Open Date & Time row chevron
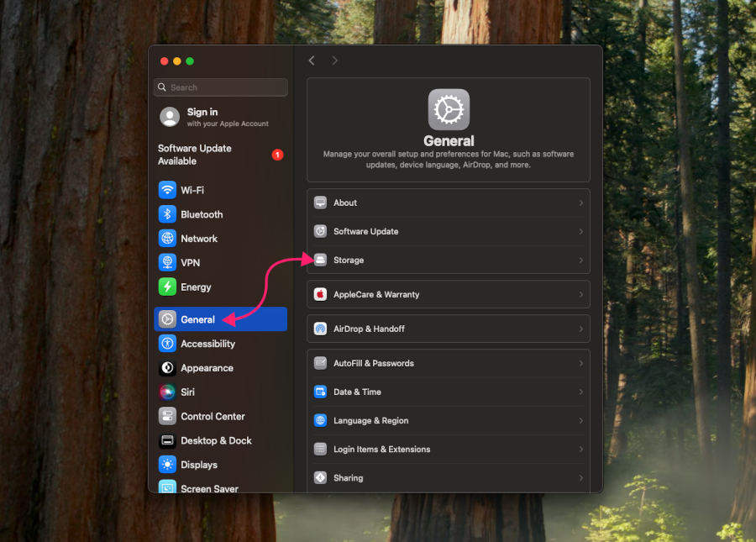This screenshot has height=542, width=756. (581, 392)
